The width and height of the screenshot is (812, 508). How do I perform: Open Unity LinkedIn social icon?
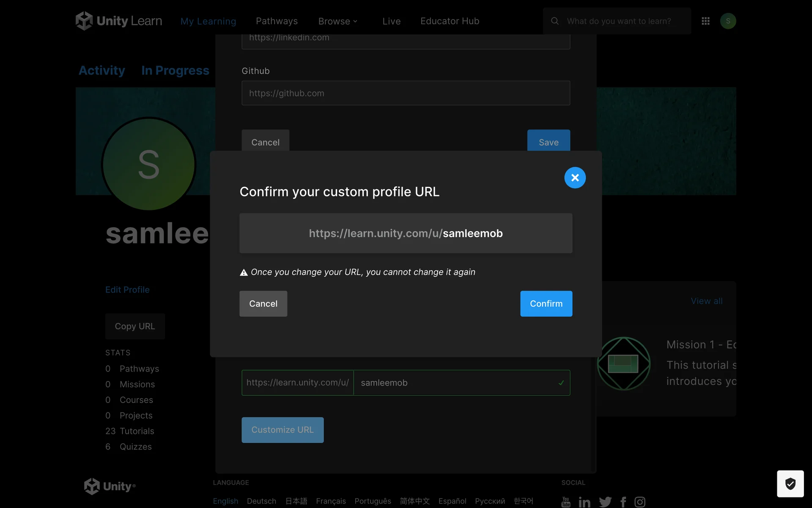(584, 502)
